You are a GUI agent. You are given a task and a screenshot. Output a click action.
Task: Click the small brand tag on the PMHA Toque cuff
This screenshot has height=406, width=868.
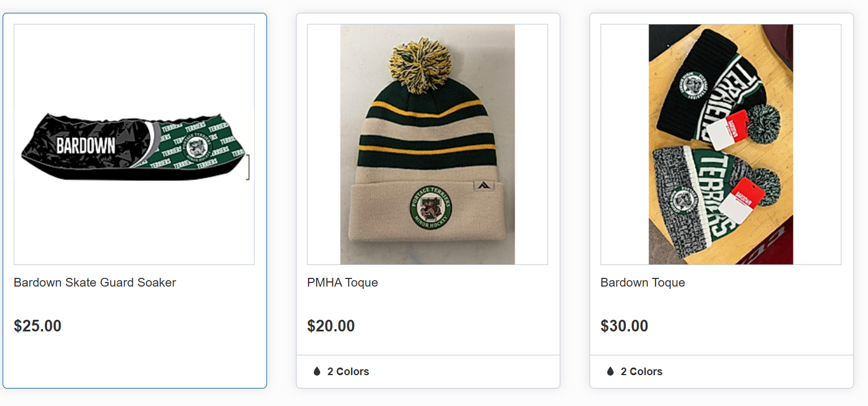(482, 186)
